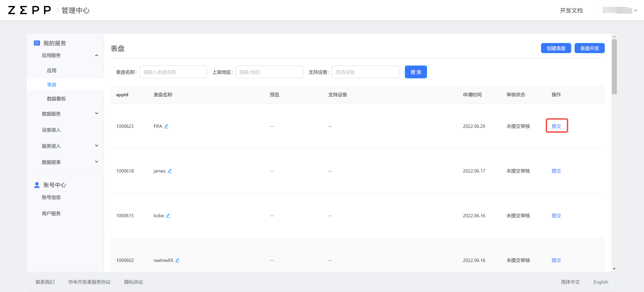Click the edit pencil next to james

click(x=170, y=171)
